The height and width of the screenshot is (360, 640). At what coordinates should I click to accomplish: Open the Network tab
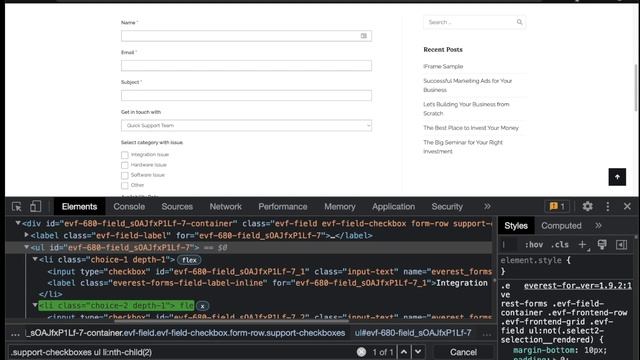[x=226, y=207]
